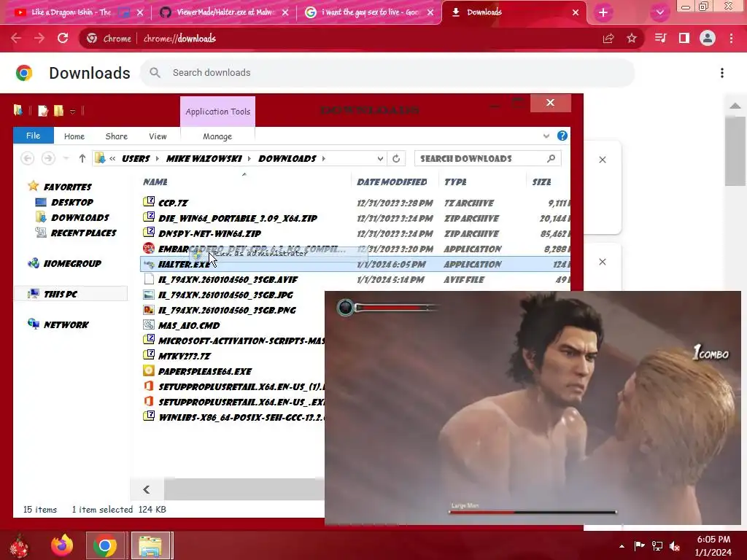Select the Application Tools contextual tab
747x560 pixels.
(x=217, y=112)
